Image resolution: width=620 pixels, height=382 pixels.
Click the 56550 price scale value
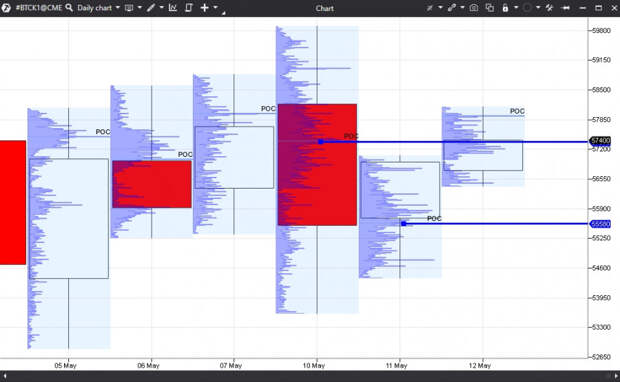[601, 179]
